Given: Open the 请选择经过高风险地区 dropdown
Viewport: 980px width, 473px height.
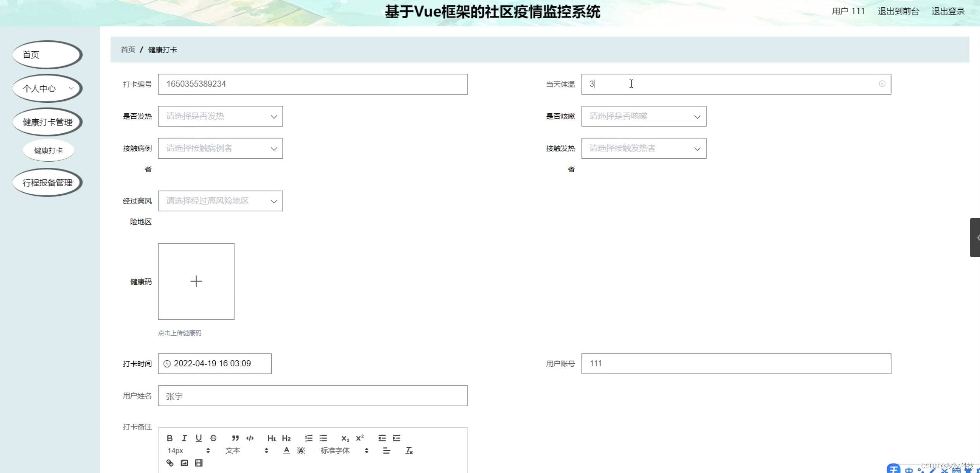Looking at the screenshot, I should coord(220,201).
